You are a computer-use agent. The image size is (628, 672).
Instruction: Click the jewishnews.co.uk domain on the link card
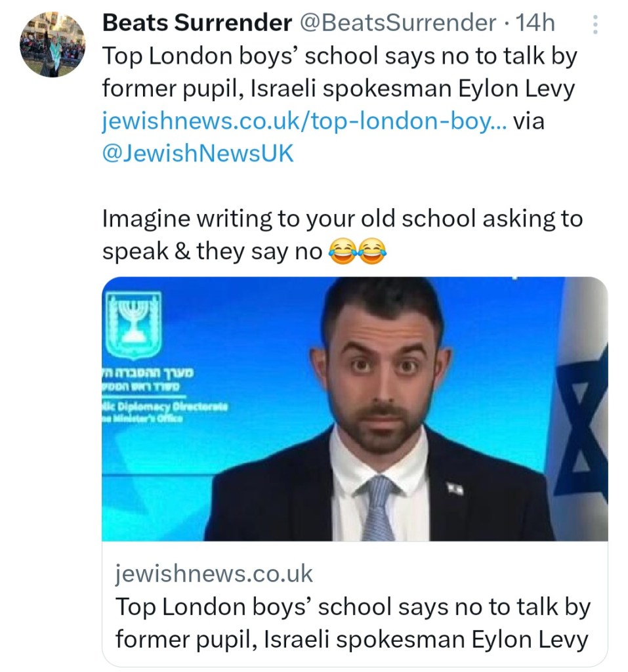[x=214, y=575]
